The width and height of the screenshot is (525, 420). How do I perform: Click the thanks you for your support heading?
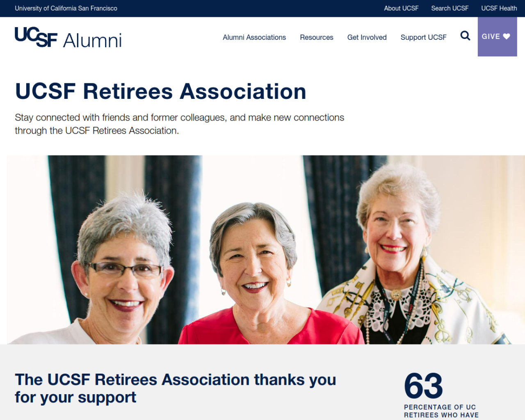[x=176, y=388]
